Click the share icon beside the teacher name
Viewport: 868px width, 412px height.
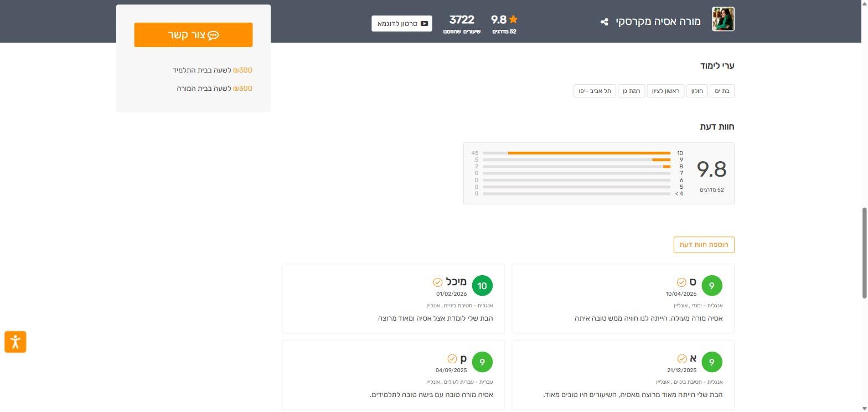[x=604, y=22]
